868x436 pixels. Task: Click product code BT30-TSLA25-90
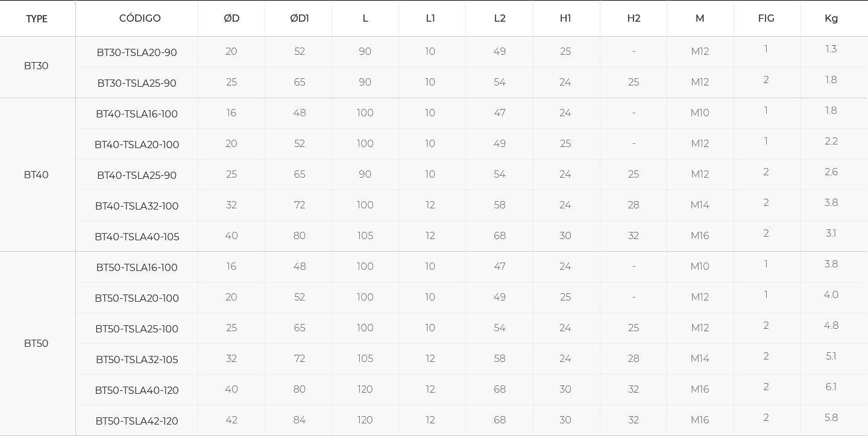[x=137, y=83]
